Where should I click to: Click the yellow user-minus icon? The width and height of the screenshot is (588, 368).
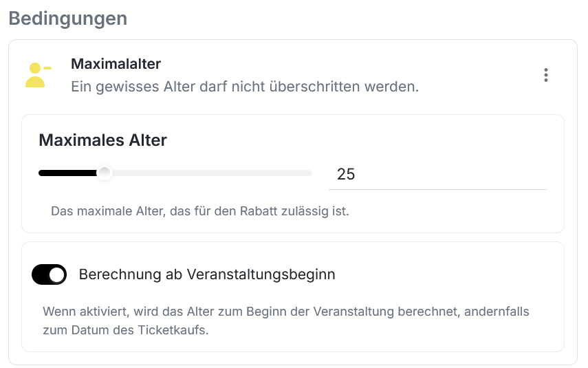tap(38, 75)
